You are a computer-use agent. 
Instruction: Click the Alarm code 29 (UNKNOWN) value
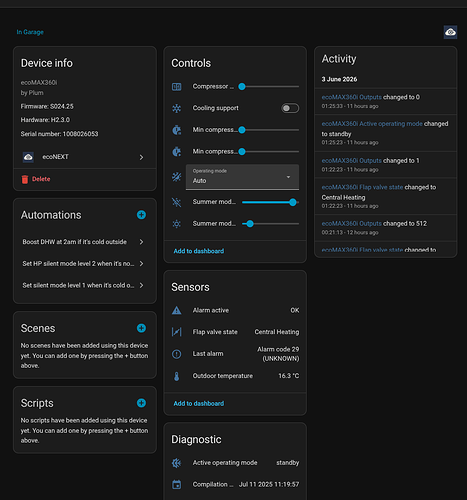(278, 354)
